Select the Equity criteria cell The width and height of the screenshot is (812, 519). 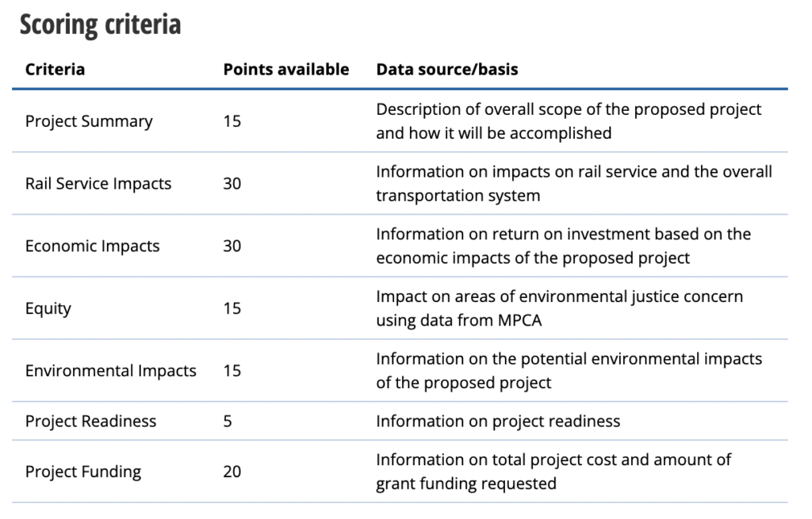coord(48,308)
